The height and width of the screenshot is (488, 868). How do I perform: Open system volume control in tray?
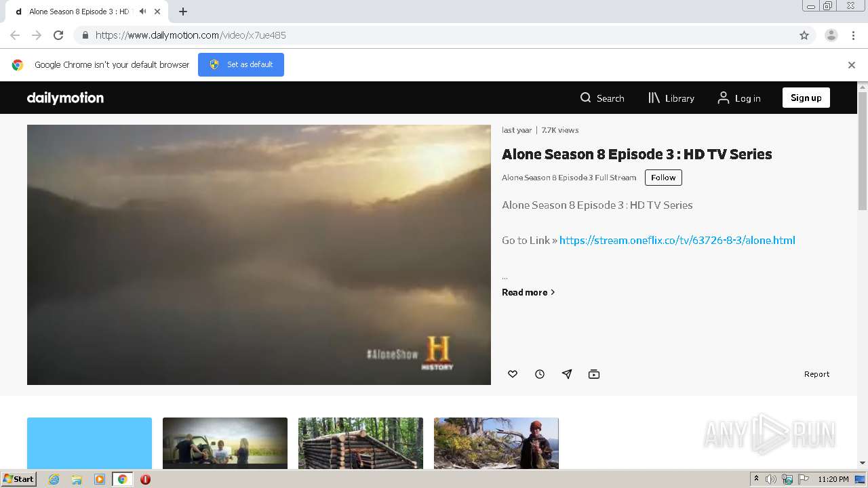click(x=771, y=479)
